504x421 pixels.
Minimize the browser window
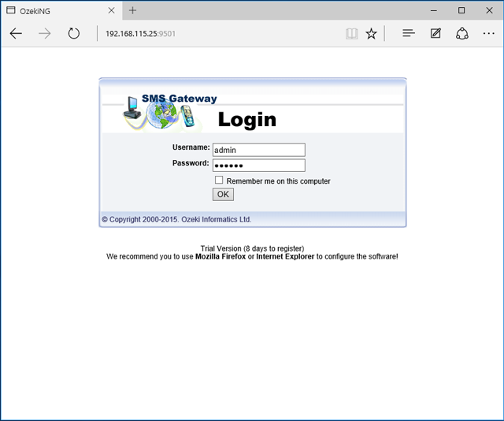coord(434,10)
